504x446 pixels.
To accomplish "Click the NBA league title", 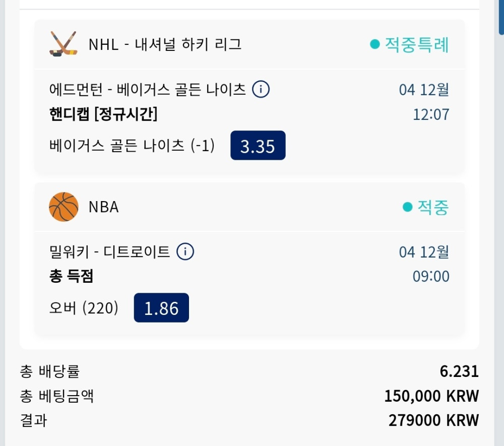I will (x=103, y=207).
